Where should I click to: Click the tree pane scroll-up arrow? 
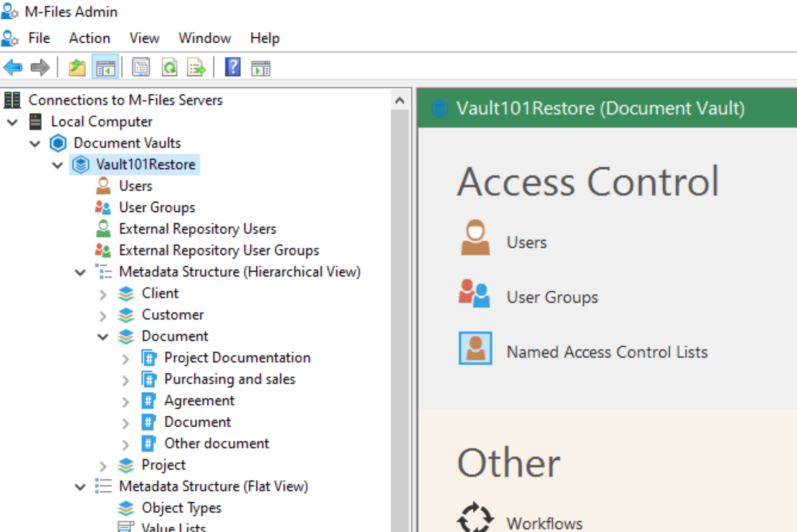pos(400,101)
